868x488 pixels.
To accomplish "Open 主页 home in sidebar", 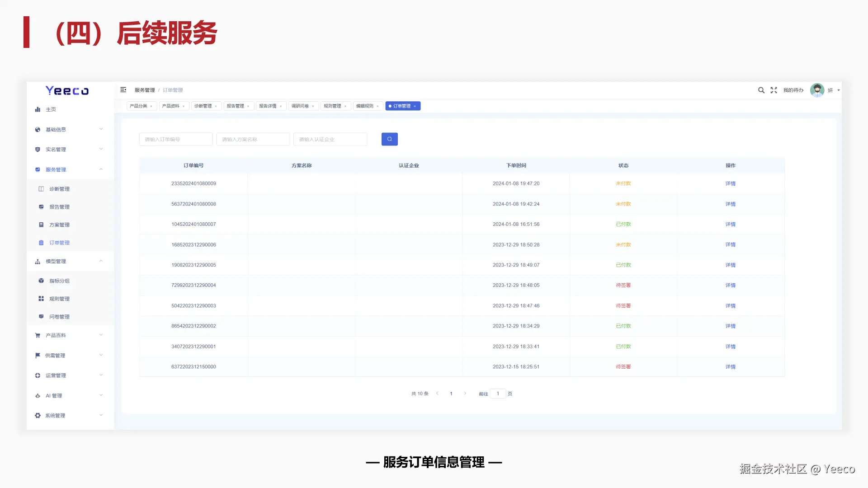I will tap(51, 109).
